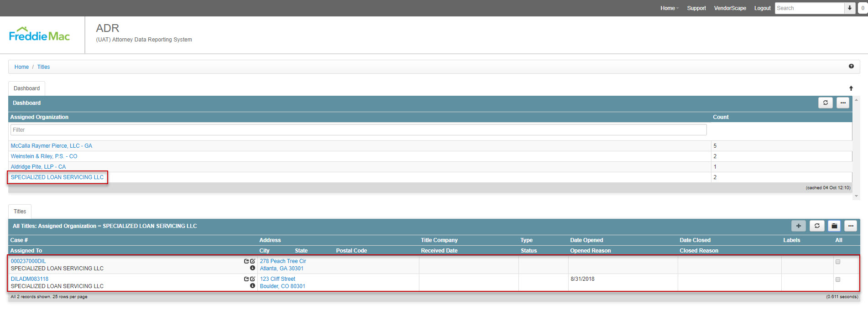This screenshot has height=315, width=868.
Task: Click the edit icon for case DILADM083118
Action: click(252, 279)
